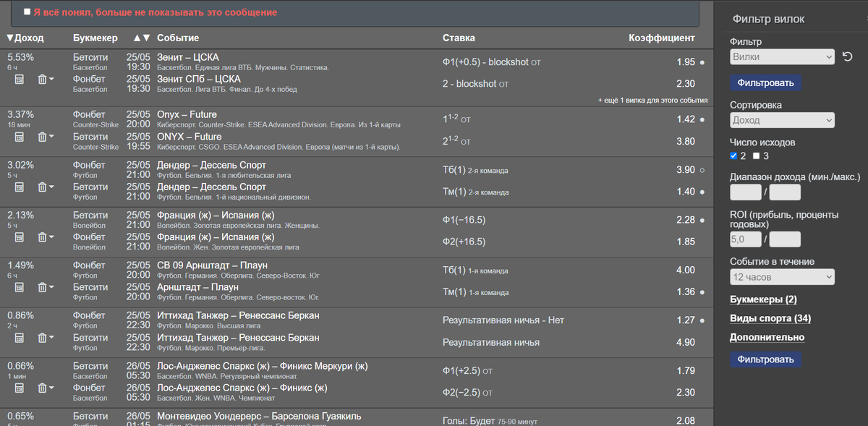
Task: Click income value 3.37%
Action: pos(20,114)
